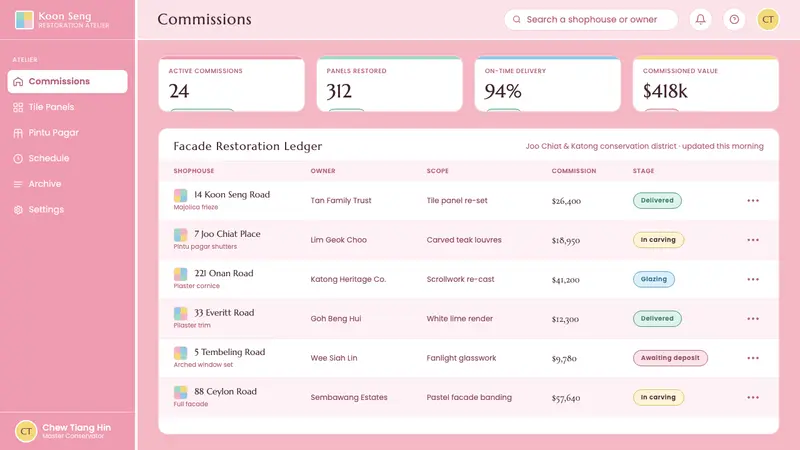Open the Archive page
Viewport: 800px width, 450px height.
[67, 184]
